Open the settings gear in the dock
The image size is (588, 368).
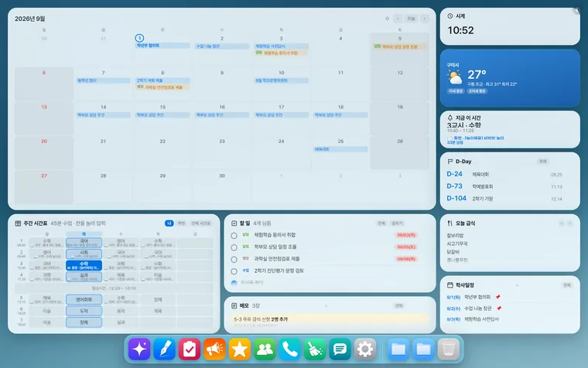(x=365, y=349)
